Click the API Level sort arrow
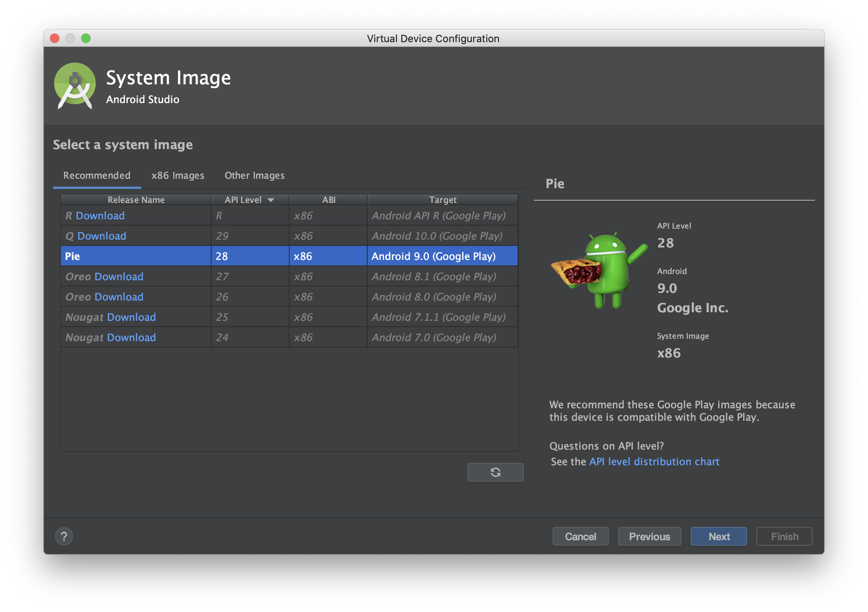 pos(271,200)
